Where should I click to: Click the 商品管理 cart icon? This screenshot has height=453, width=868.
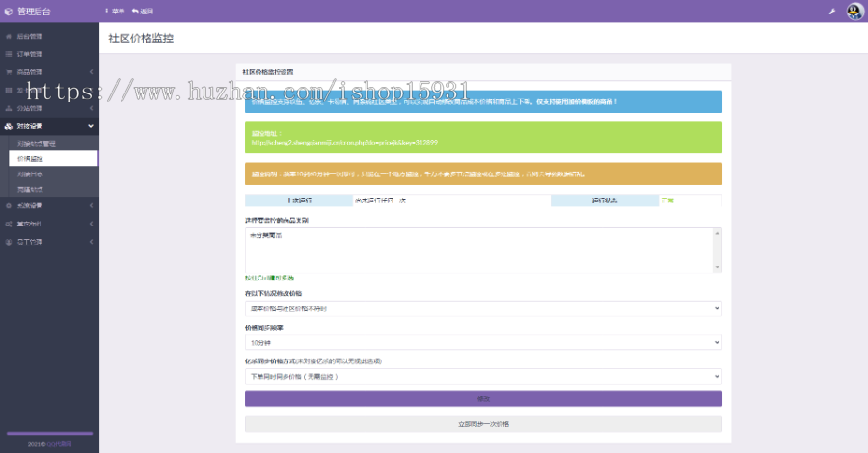[x=9, y=72]
